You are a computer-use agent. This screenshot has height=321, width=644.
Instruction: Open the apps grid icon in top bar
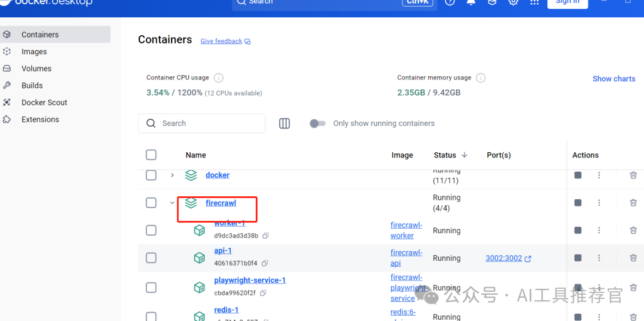534,2
